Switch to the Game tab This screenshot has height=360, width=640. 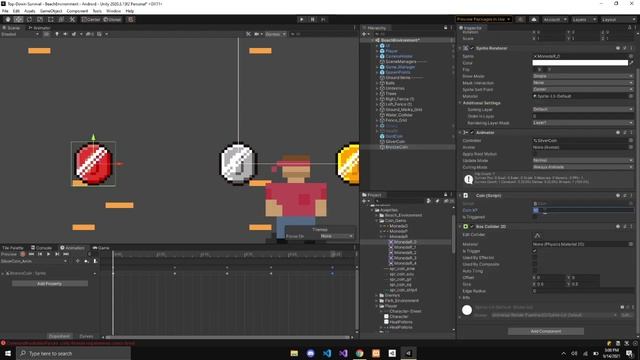coord(101,248)
